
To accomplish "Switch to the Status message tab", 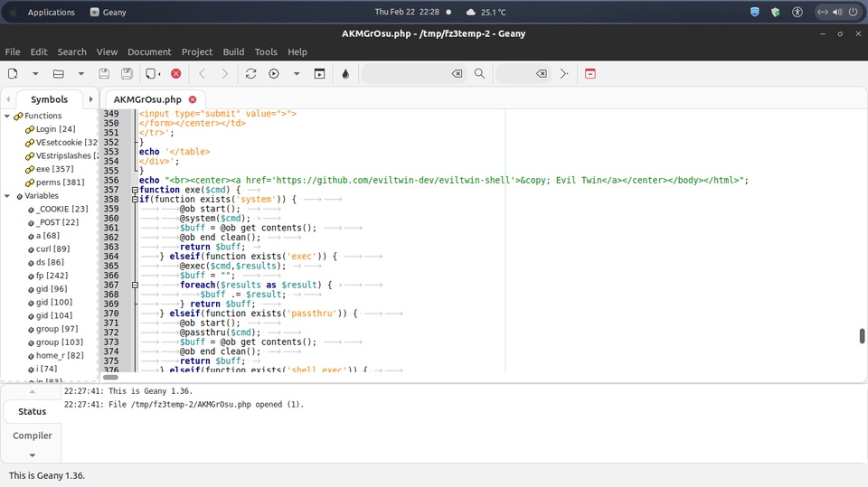I will [33, 412].
